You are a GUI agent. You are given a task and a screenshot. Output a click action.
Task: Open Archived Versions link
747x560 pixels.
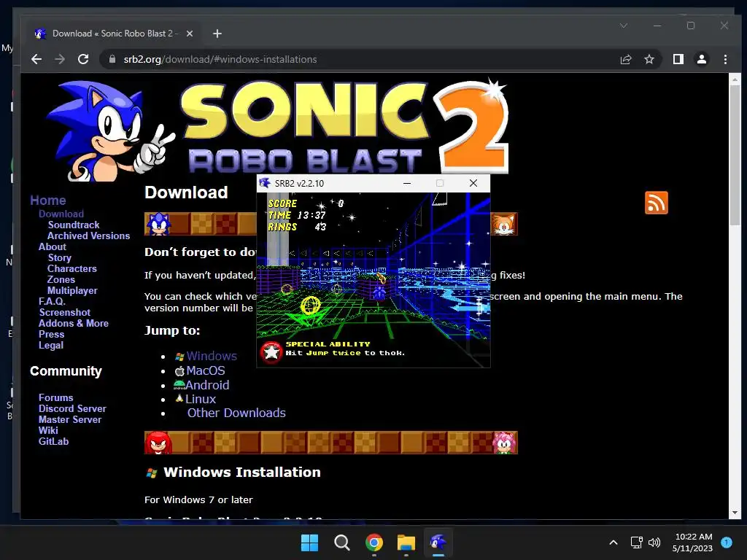88,236
